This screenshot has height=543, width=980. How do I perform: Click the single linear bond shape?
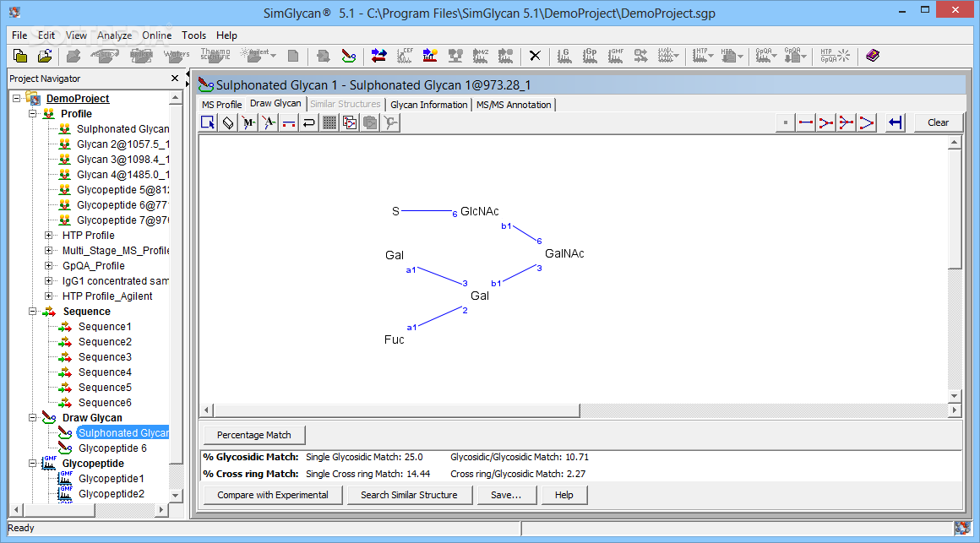[806, 122]
